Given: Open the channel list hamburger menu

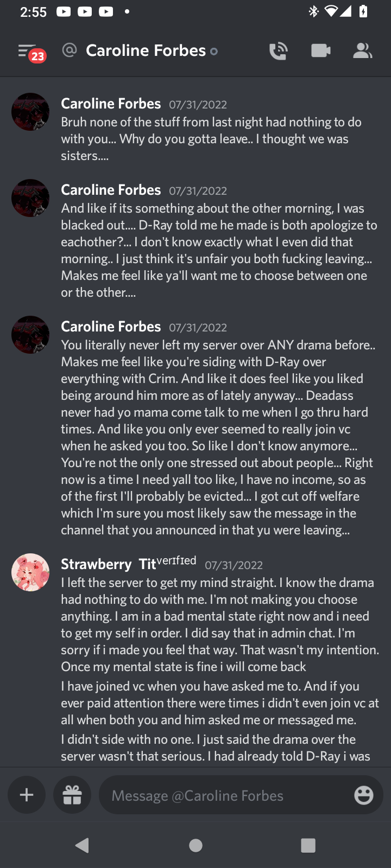Looking at the screenshot, I should point(27,52).
